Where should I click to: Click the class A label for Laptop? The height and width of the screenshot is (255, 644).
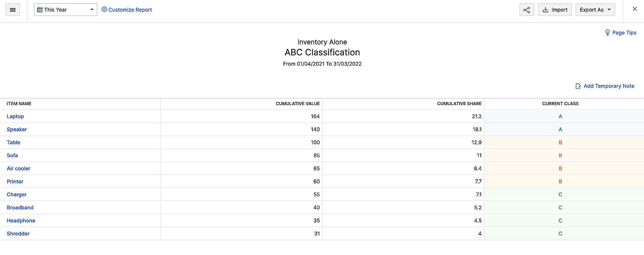coord(560,116)
